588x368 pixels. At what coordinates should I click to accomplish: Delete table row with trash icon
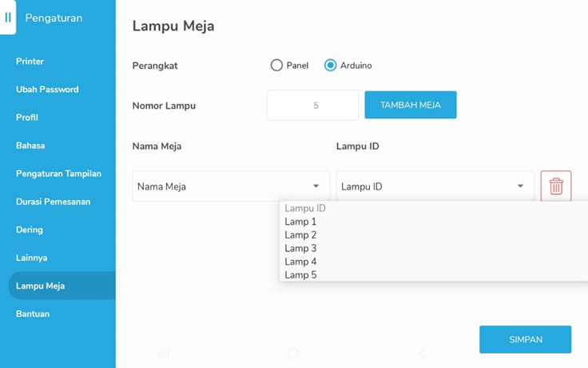pos(556,186)
